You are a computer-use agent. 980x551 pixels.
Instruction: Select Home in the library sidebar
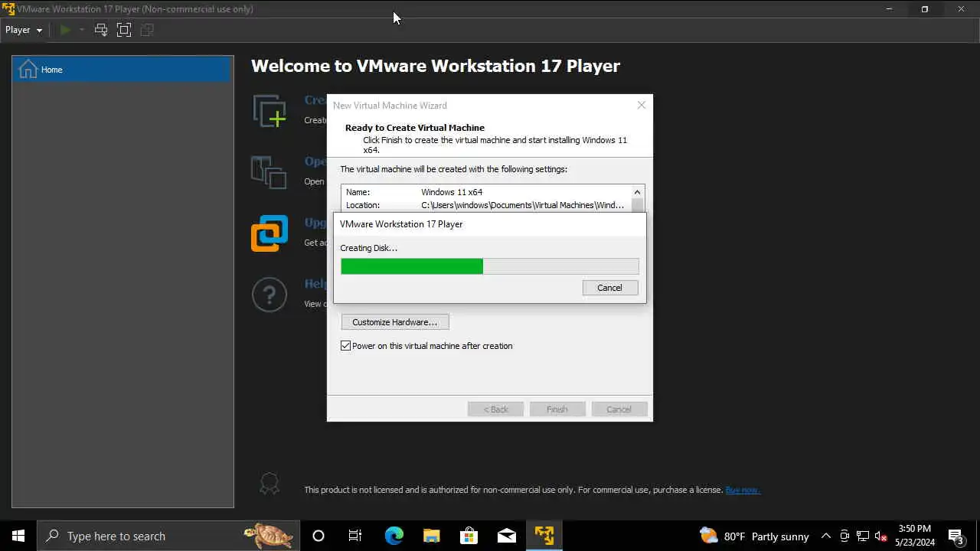[x=122, y=70]
